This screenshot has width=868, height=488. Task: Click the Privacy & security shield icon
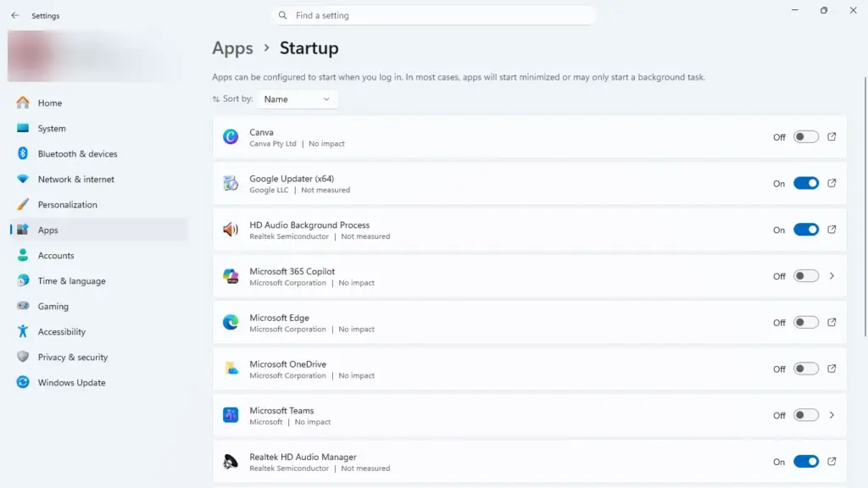[x=23, y=357]
